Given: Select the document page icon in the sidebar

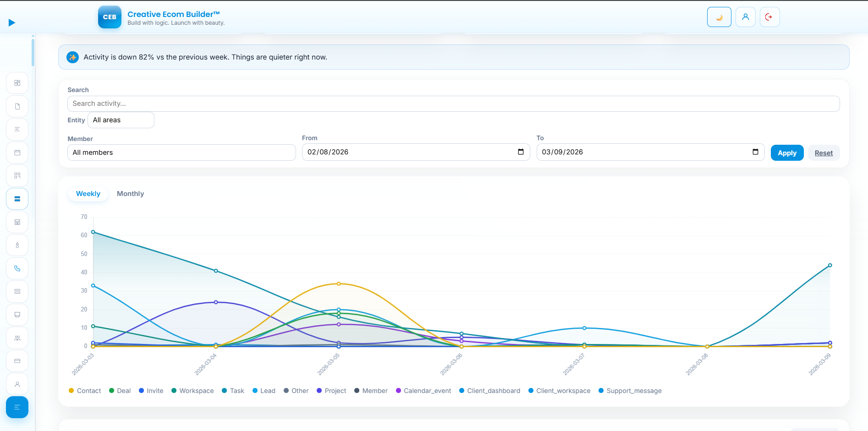Looking at the screenshot, I should pyautogui.click(x=17, y=106).
